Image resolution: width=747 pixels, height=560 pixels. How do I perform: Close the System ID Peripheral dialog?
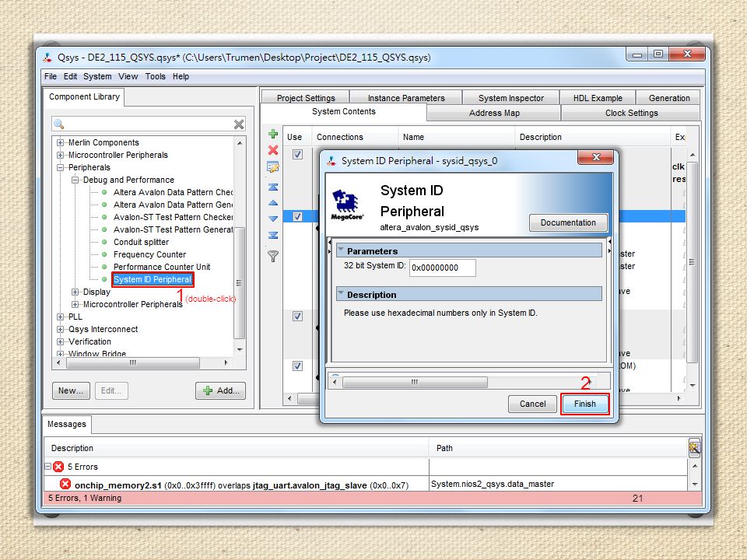tap(595, 157)
